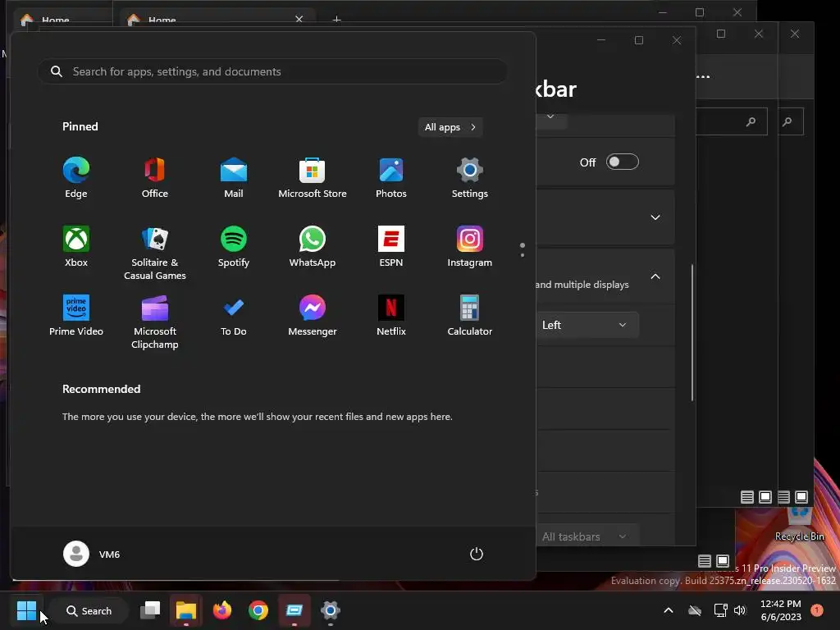840x630 pixels.
Task: Launch Chrome from taskbar
Action: (x=258, y=610)
